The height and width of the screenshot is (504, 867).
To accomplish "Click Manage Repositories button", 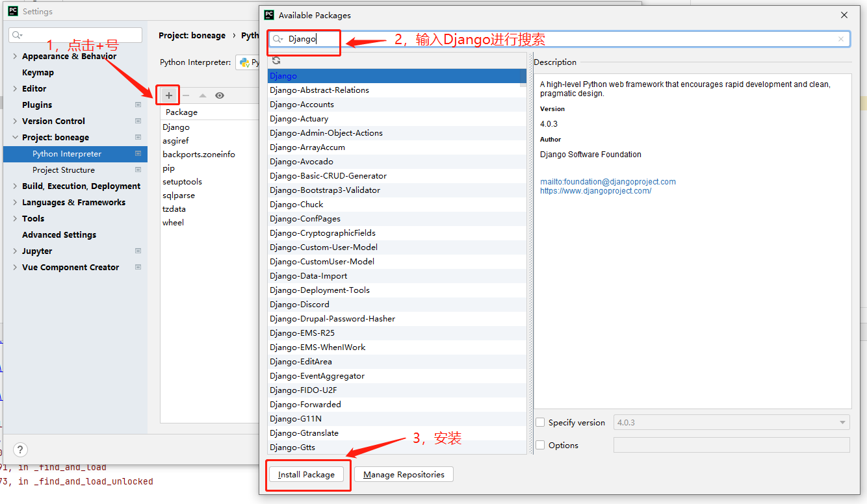I will [404, 475].
